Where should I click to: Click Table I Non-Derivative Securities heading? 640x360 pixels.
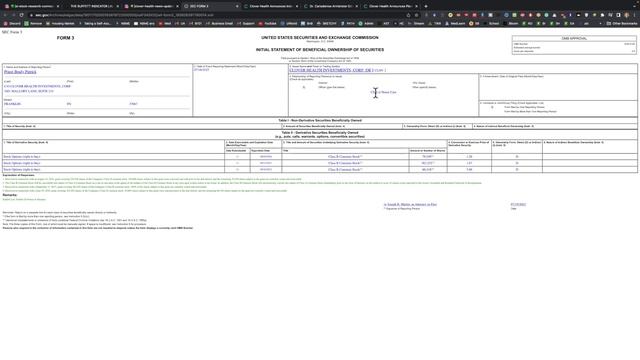(x=320, y=120)
